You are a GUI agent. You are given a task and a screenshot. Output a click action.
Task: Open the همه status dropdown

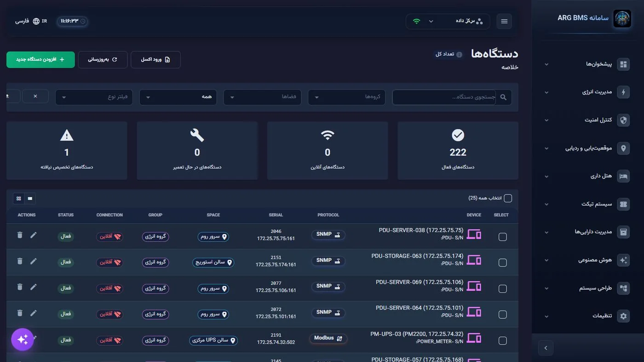(x=178, y=97)
